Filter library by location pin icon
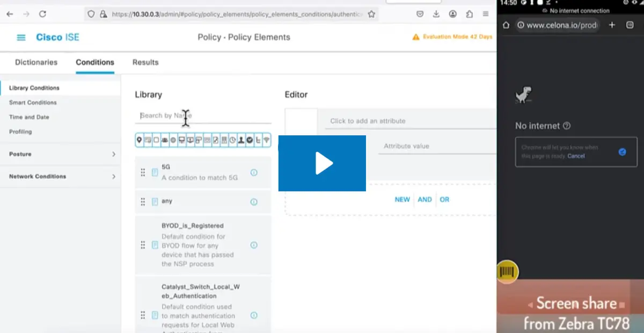 [140, 140]
